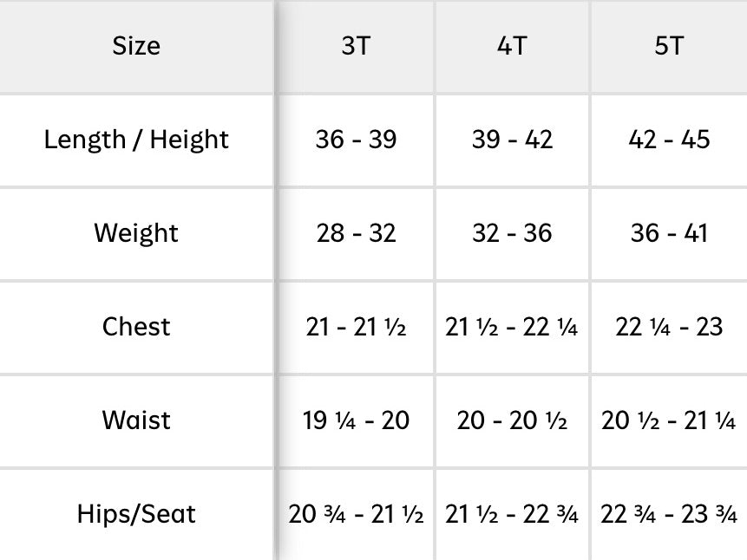Click the Weight row label

(x=136, y=233)
